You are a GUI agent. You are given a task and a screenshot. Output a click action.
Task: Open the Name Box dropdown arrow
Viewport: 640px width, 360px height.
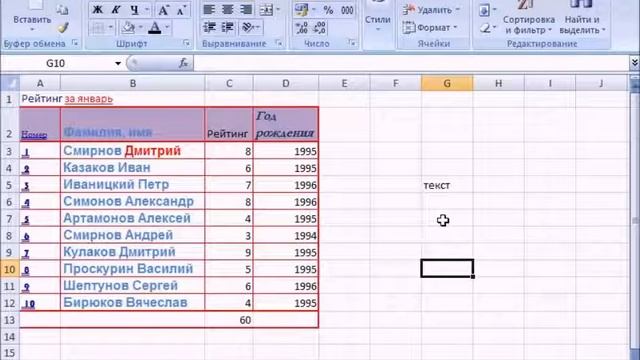(x=118, y=63)
